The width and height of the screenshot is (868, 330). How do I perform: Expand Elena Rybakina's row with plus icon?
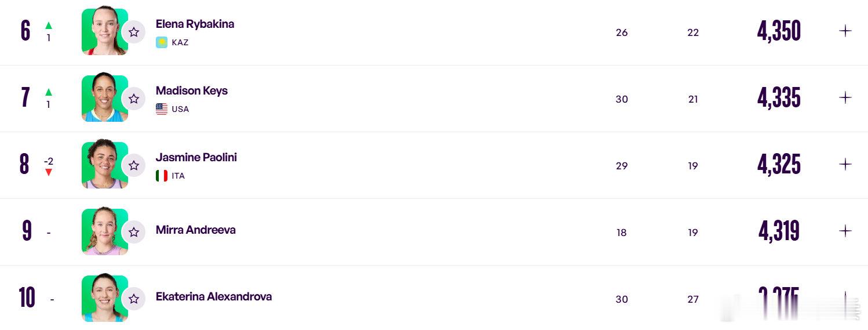845,31
